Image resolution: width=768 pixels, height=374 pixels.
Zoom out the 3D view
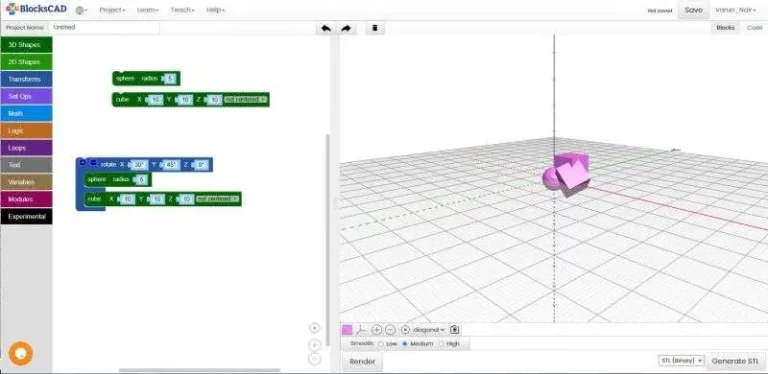pos(390,330)
